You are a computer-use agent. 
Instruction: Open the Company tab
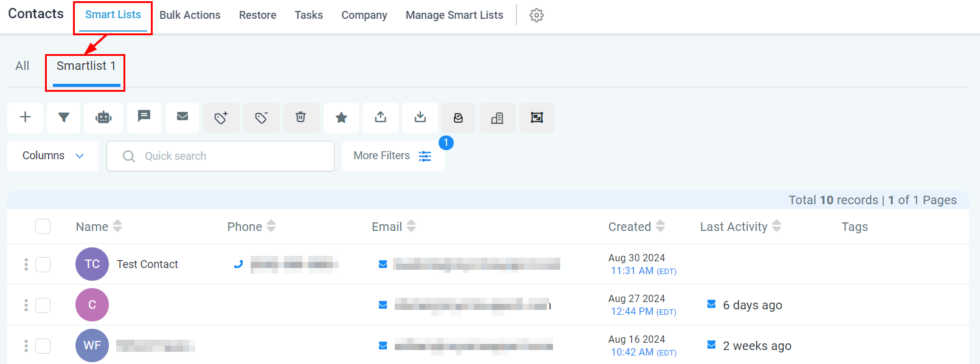[364, 15]
